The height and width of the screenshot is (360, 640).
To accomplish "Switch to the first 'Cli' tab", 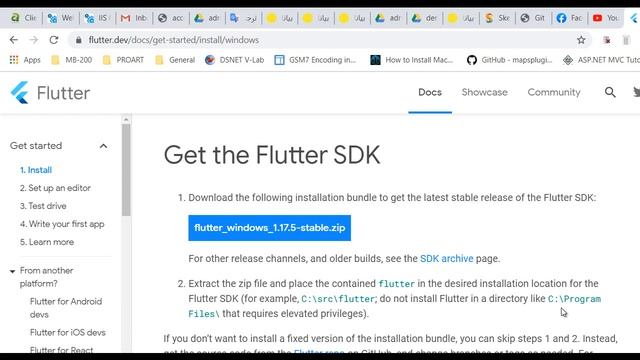I will pyautogui.click(x=24, y=18).
